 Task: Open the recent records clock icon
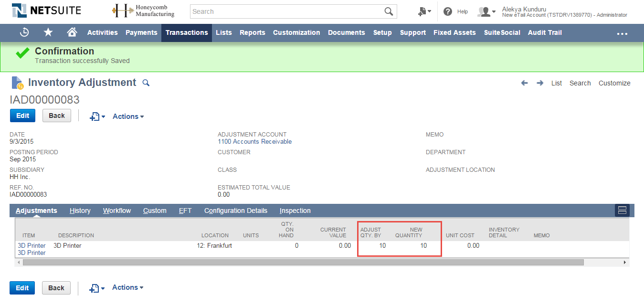pyautogui.click(x=24, y=32)
